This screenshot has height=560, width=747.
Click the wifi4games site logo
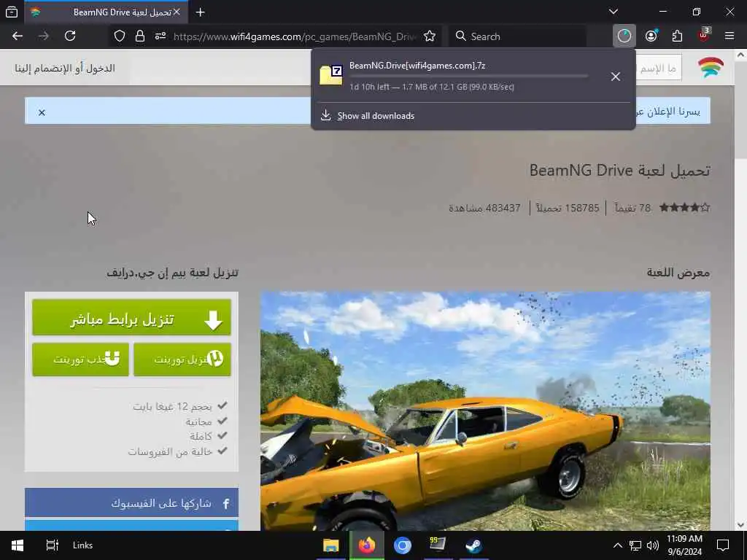(711, 67)
